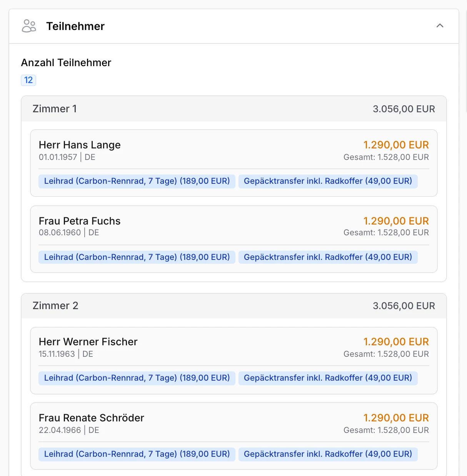Click the Teilnehmer section title
This screenshot has width=467, height=476.
point(75,26)
